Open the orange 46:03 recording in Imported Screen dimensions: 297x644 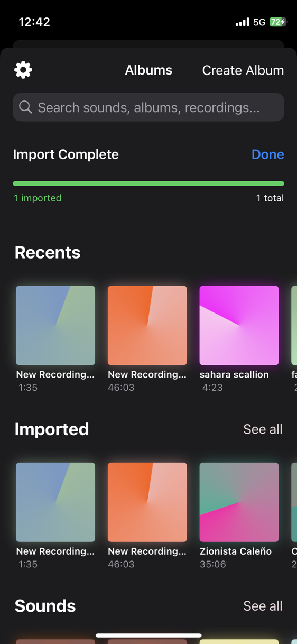(147, 502)
